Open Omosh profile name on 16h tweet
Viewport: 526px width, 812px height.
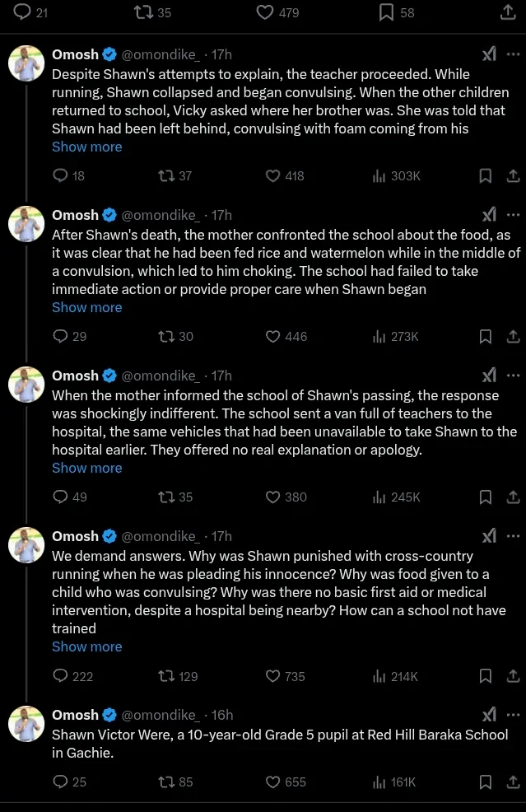(75, 715)
